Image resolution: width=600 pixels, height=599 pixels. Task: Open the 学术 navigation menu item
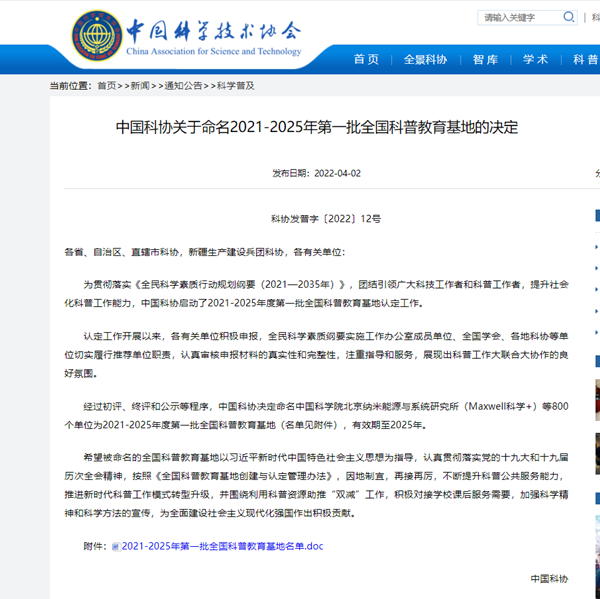click(x=535, y=59)
